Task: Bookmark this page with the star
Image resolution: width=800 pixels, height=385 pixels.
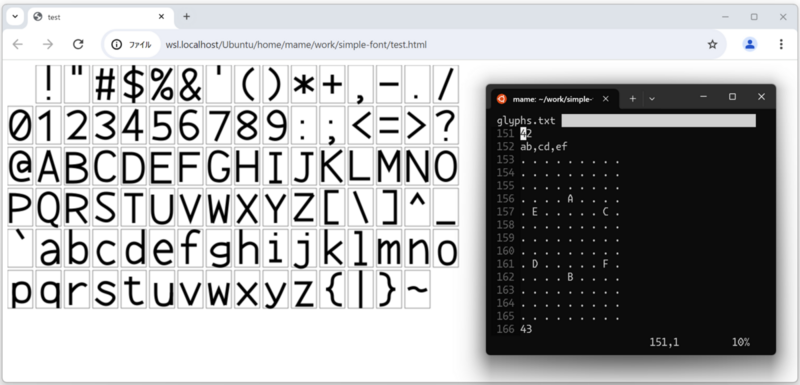Action: pyautogui.click(x=712, y=45)
